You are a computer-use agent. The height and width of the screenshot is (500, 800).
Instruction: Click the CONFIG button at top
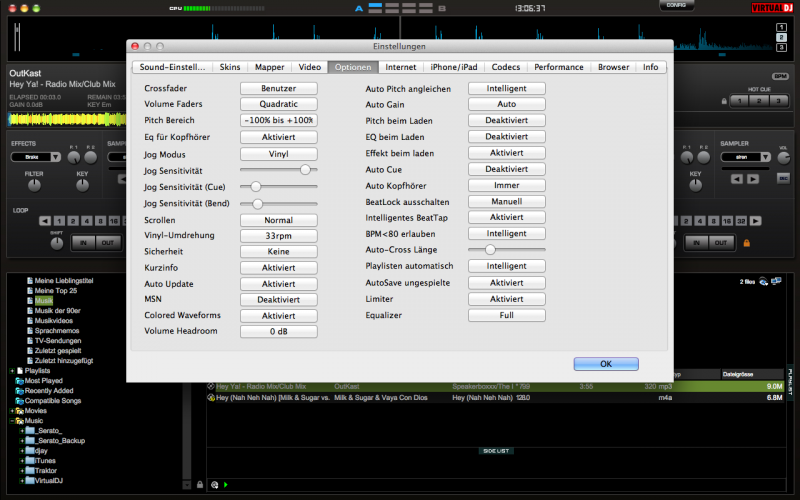676,5
